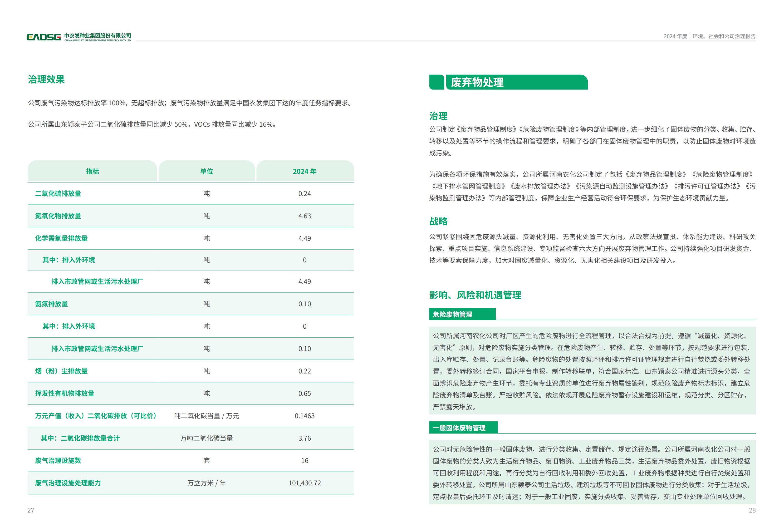Image resolution: width=784 pixels, height=532 pixels.
Task: Click the value 101,430.72
Action: [305, 483]
